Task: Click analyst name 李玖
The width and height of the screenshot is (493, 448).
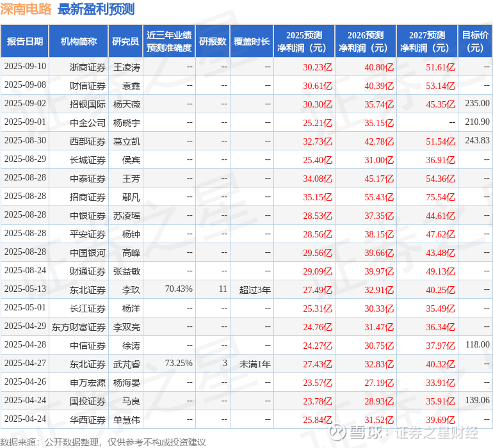Action: (131, 290)
